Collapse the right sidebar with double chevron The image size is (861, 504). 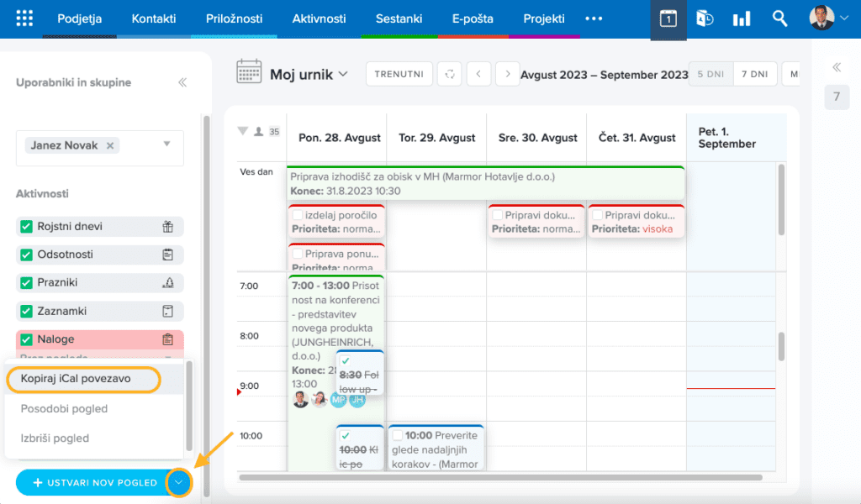[837, 67]
